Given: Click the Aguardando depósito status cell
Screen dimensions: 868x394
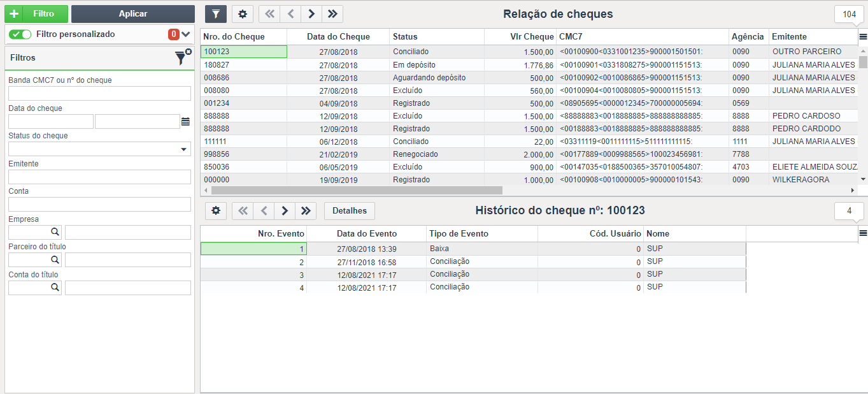Looking at the screenshot, I should [x=437, y=78].
